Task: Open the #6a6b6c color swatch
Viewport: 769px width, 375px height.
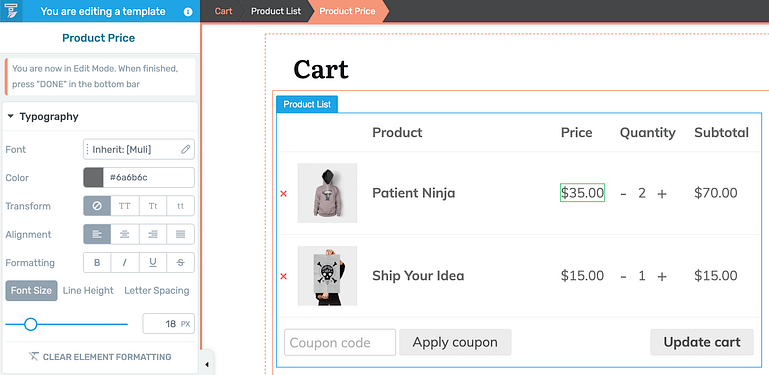Action: (x=93, y=177)
